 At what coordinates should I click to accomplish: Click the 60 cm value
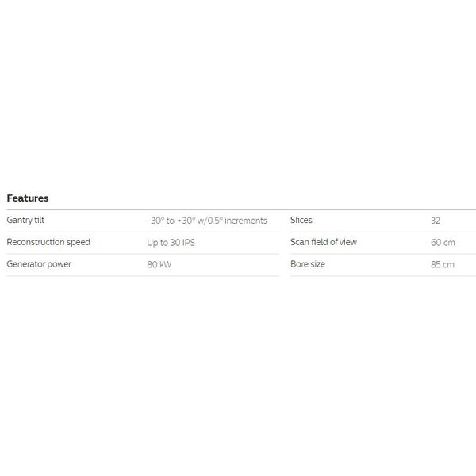tap(443, 243)
